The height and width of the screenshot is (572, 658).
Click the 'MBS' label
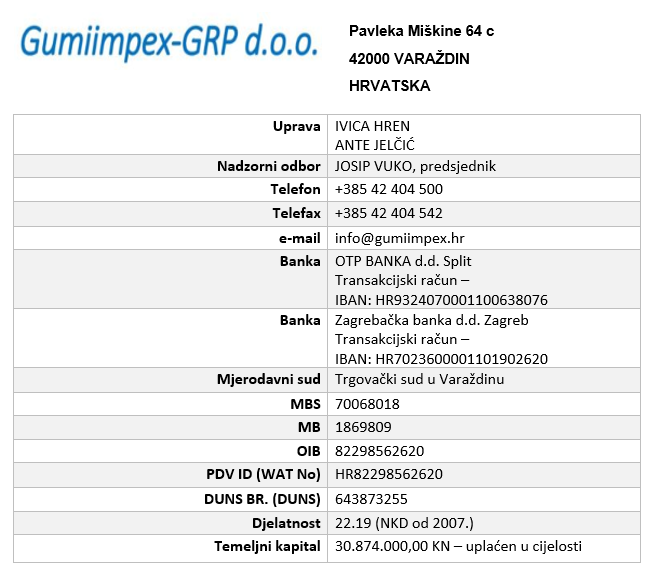pos(306,404)
